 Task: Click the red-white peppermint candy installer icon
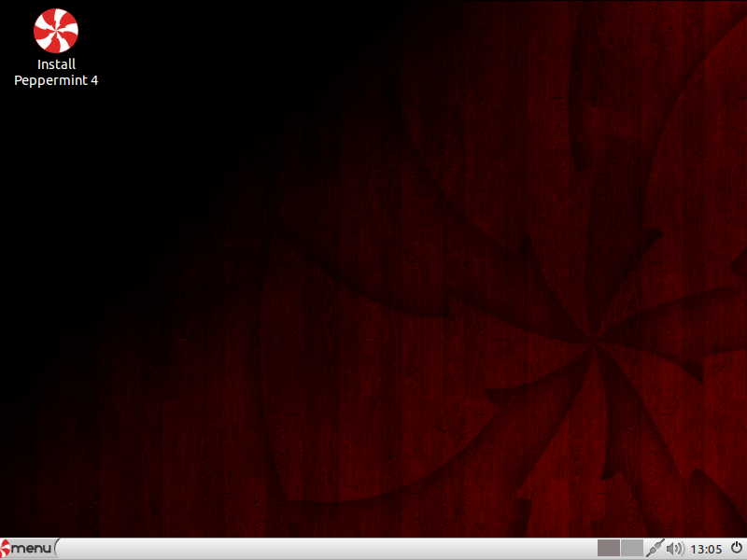(x=56, y=30)
